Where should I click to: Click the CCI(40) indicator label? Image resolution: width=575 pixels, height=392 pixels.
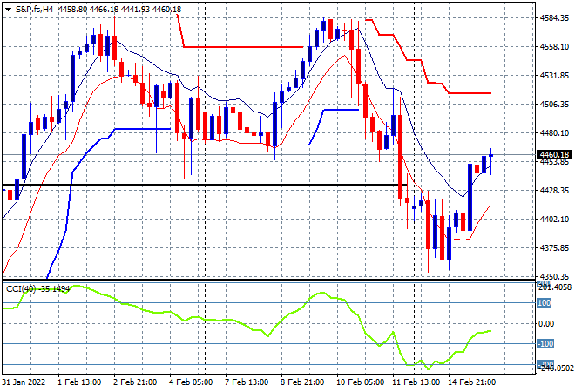[21, 289]
